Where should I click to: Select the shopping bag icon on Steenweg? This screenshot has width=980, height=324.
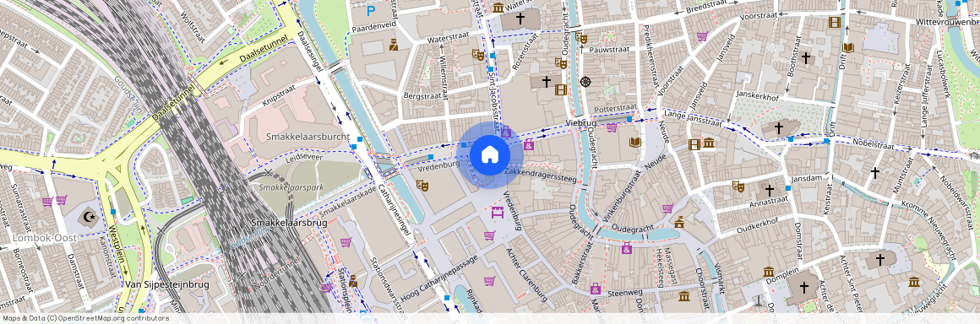tap(595, 288)
